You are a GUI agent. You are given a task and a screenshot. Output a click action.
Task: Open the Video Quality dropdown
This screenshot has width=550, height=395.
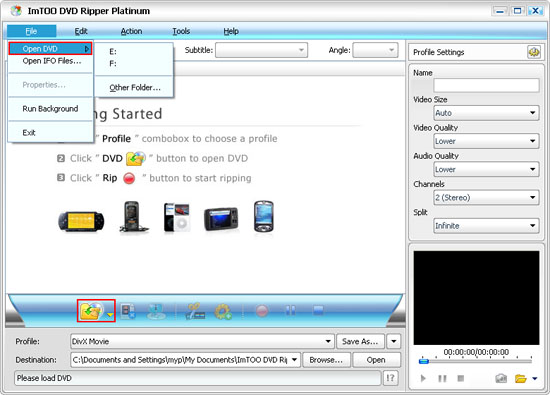[x=486, y=141]
